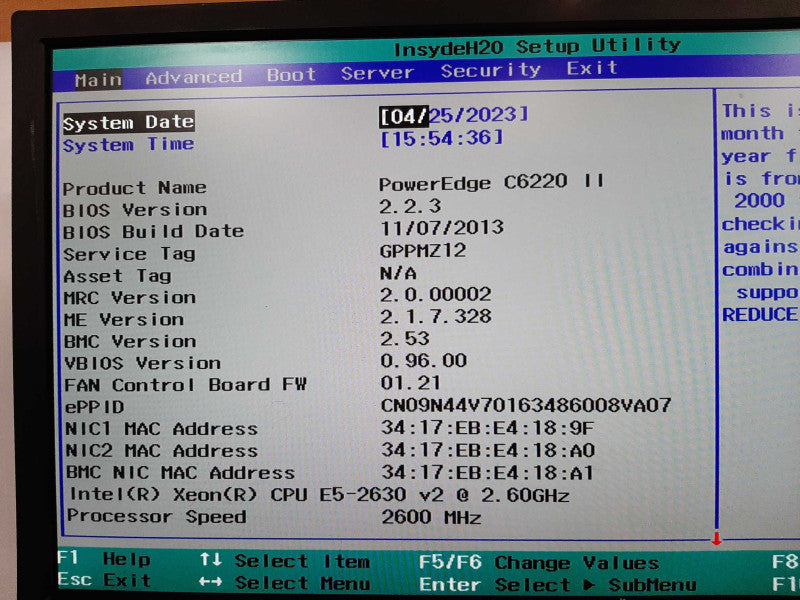Click the F5/F6 Change Values hint

[539, 563]
